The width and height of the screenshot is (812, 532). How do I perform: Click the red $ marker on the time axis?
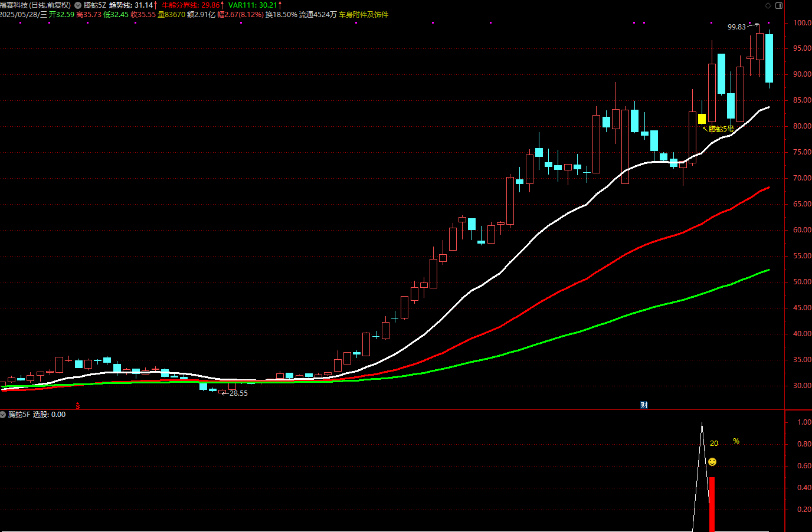78,406
